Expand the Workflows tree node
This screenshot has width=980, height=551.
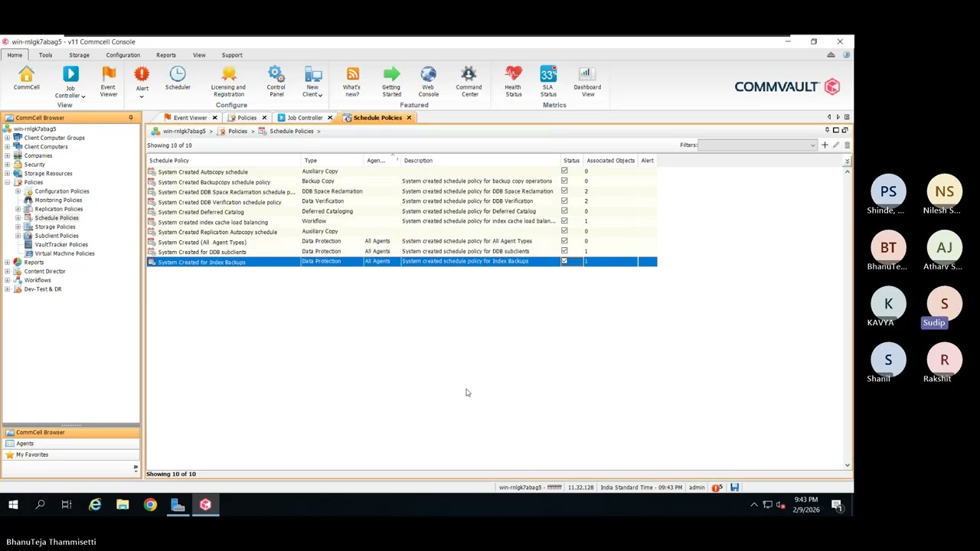click(x=8, y=280)
